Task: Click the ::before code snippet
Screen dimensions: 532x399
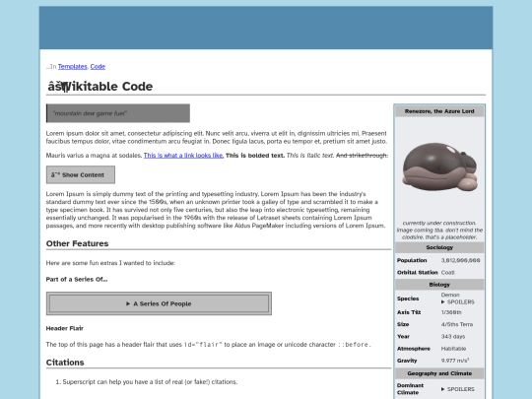Action: (x=353, y=345)
